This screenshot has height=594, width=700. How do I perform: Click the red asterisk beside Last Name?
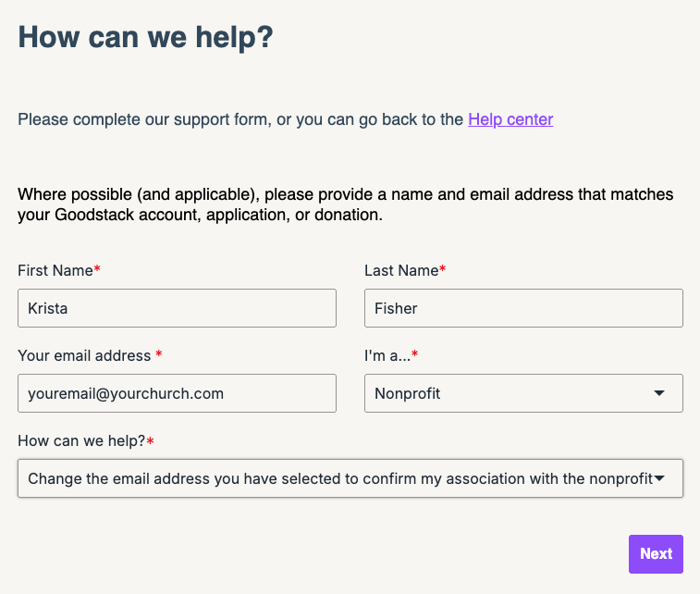coord(442,271)
